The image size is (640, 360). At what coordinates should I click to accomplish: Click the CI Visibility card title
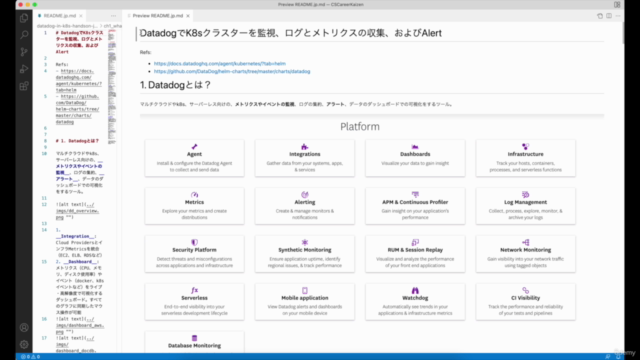[525, 298]
